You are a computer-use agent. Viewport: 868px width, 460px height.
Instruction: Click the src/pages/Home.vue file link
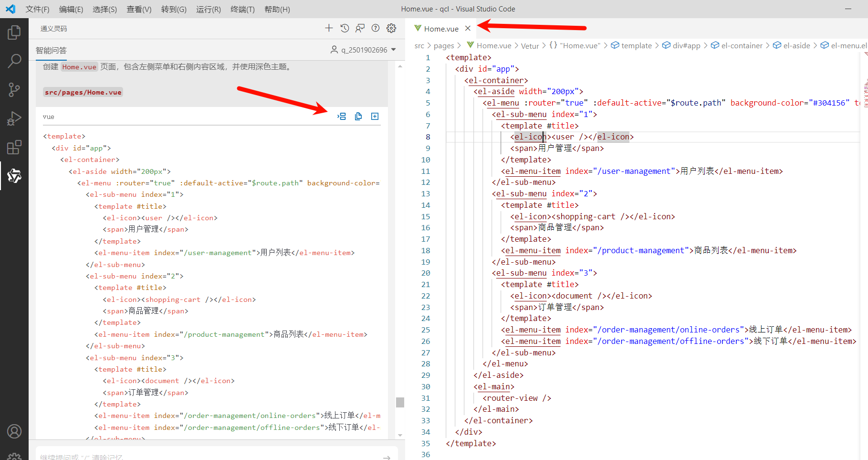click(x=83, y=92)
